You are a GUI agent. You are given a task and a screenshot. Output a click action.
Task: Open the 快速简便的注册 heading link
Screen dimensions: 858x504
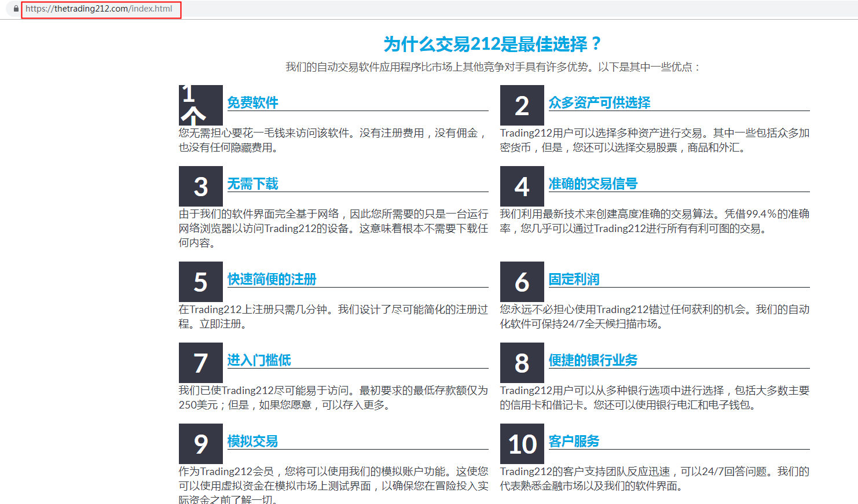click(x=272, y=279)
